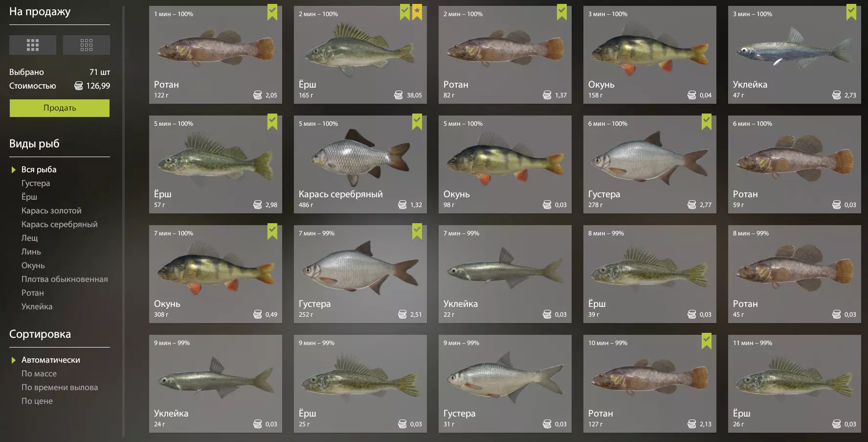This screenshot has width=868, height=442.
Task: Click the arrow beside Вся рыба filter
Action: click(14, 170)
